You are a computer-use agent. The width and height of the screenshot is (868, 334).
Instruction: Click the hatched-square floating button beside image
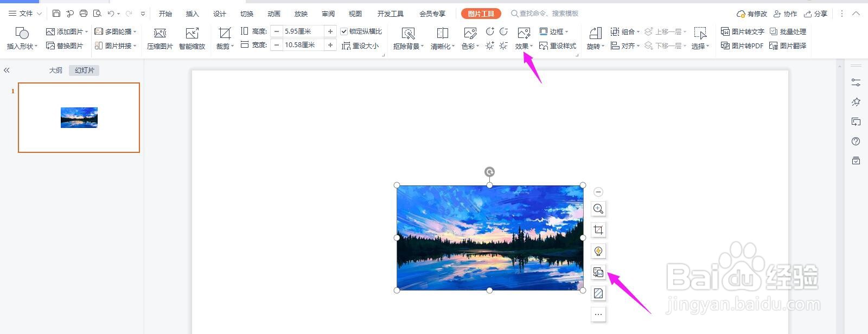pos(598,293)
